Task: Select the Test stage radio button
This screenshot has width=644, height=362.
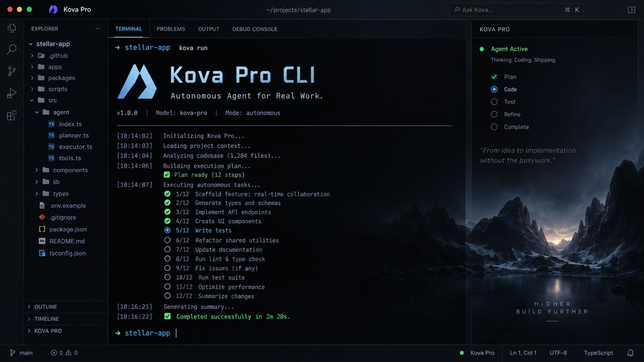Action: pos(494,102)
